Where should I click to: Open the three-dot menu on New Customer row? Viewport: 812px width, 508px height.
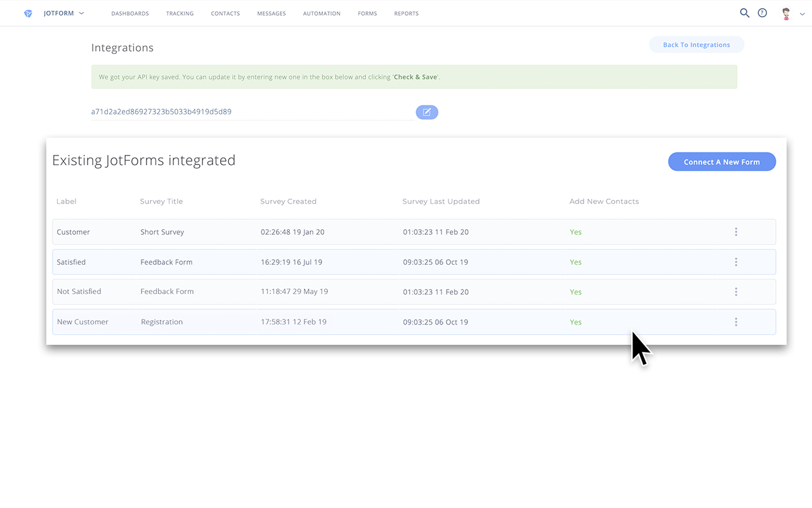pos(736,322)
